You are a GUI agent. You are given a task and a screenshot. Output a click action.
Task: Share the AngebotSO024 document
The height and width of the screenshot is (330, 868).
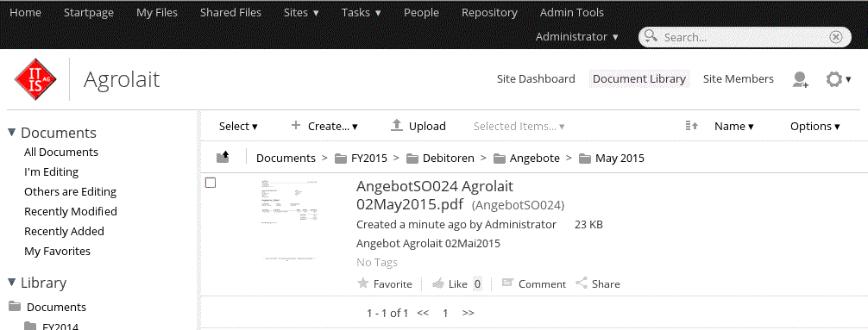pyautogui.click(x=598, y=283)
